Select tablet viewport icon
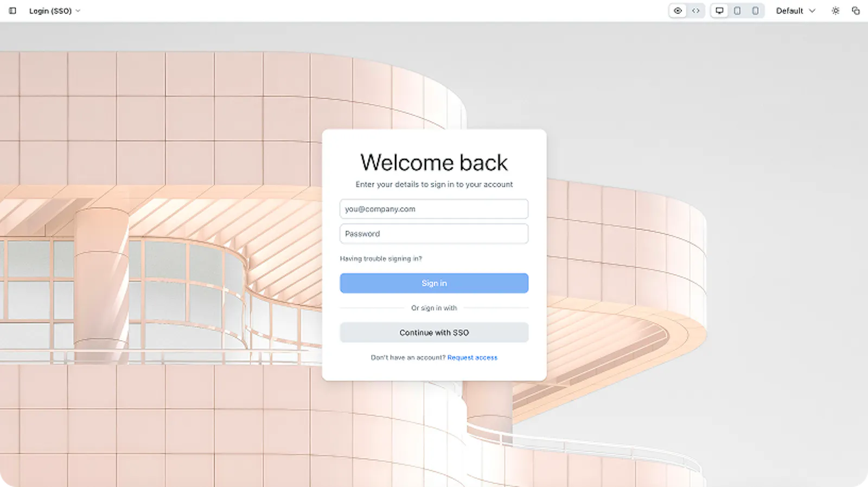 [x=737, y=11]
